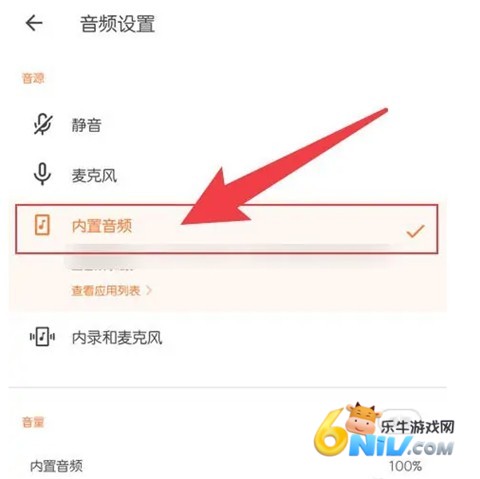
Task: Click the cartoon cow mascot icon
Action: pyautogui.click(x=363, y=419)
